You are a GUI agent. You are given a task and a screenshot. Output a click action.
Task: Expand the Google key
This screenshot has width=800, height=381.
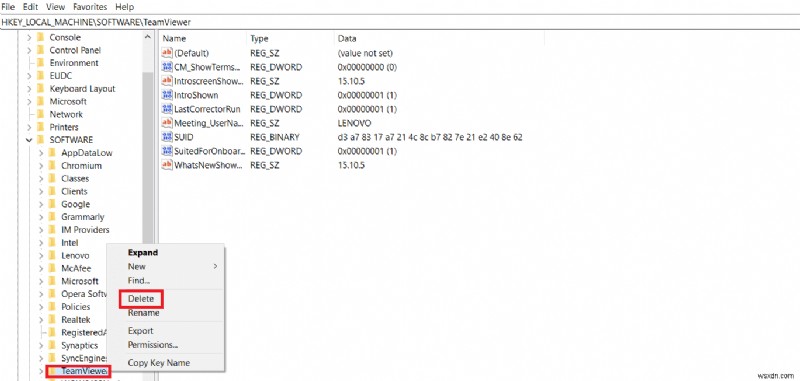[x=41, y=204]
